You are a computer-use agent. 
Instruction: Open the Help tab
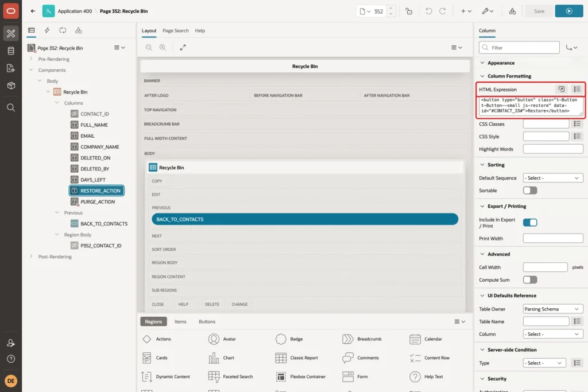(200, 31)
